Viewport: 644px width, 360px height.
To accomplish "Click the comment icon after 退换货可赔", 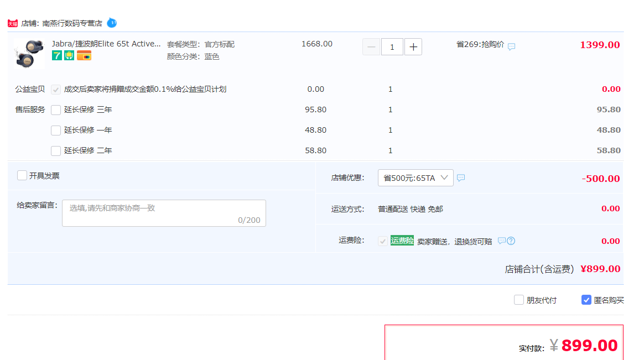I will tap(501, 241).
